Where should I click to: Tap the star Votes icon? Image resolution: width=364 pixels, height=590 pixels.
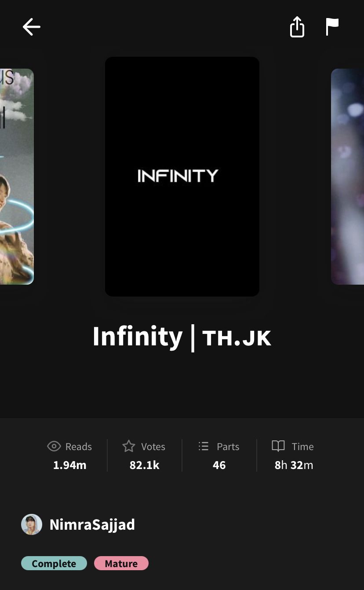(129, 446)
